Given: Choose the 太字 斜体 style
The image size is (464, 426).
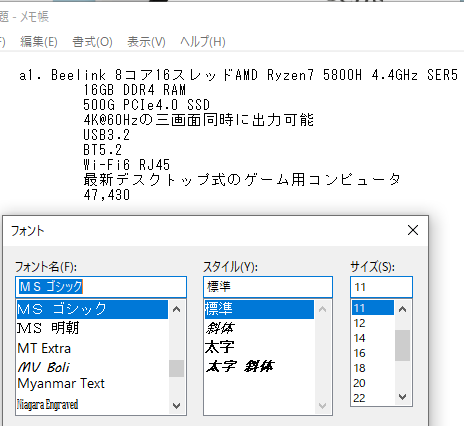Looking at the screenshot, I should (x=259, y=366).
